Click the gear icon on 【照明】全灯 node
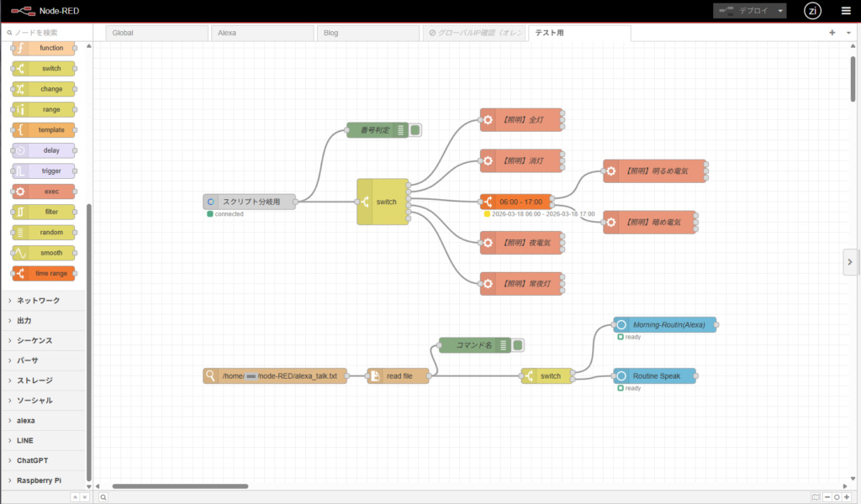The width and height of the screenshot is (861, 504). pyautogui.click(x=488, y=120)
